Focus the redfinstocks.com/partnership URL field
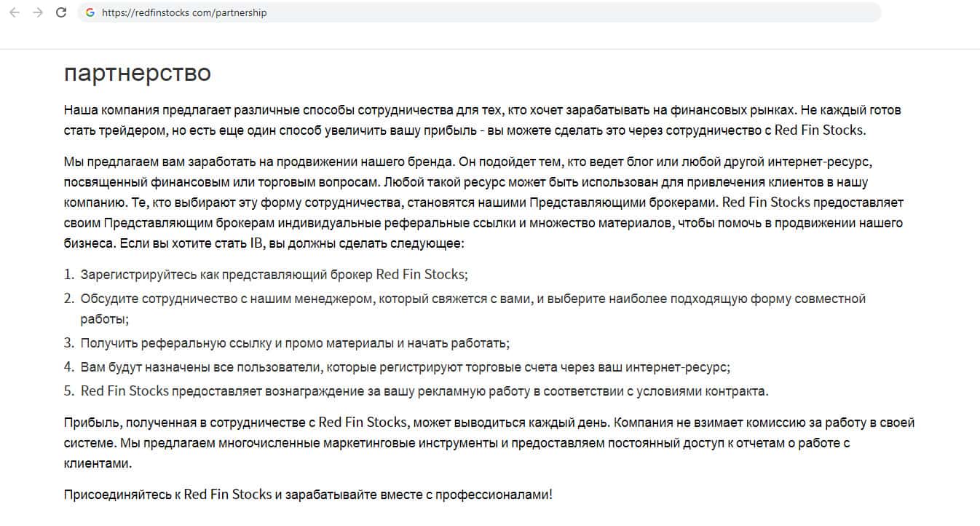 184,12
